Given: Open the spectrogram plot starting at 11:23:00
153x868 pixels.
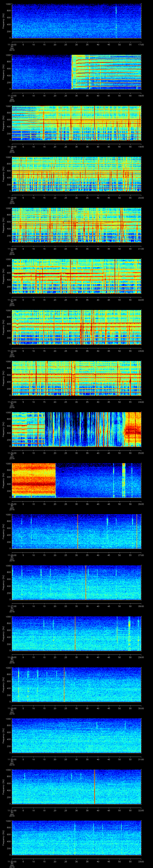Looking at the screenshot, I should coord(76,378).
